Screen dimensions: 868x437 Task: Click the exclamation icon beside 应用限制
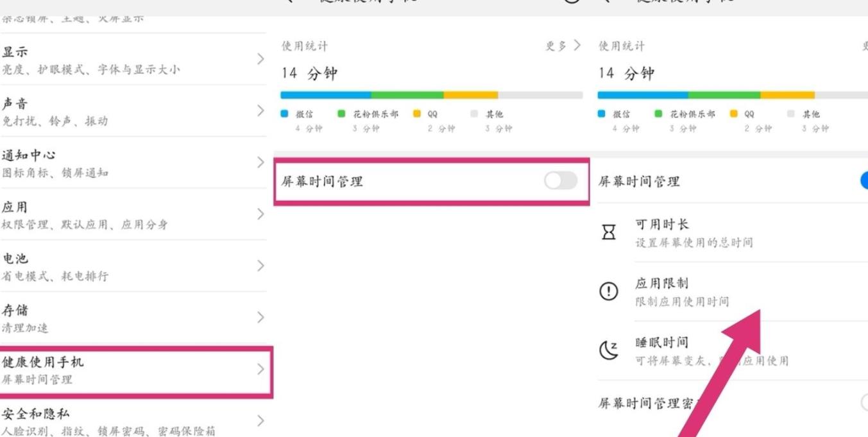[x=608, y=292]
